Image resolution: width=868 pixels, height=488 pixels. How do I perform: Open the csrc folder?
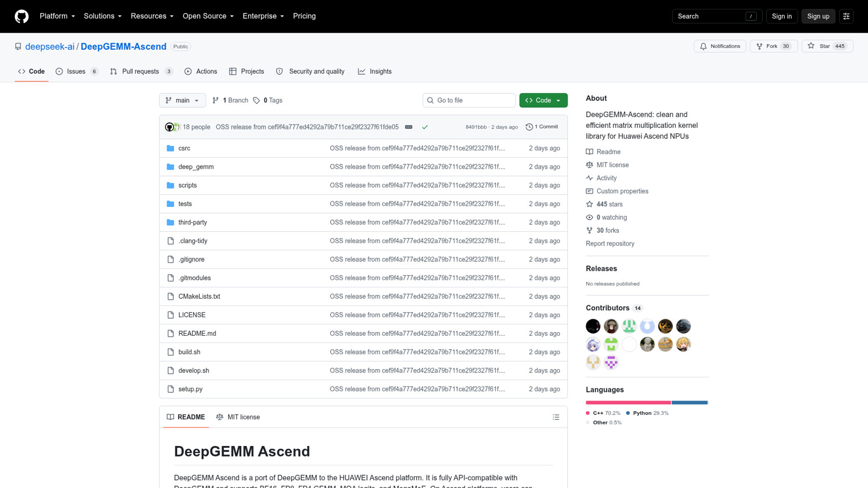184,148
